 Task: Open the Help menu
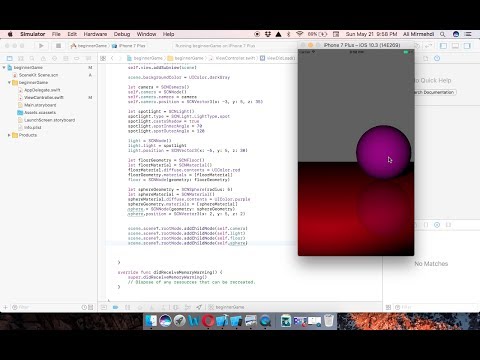168,34
